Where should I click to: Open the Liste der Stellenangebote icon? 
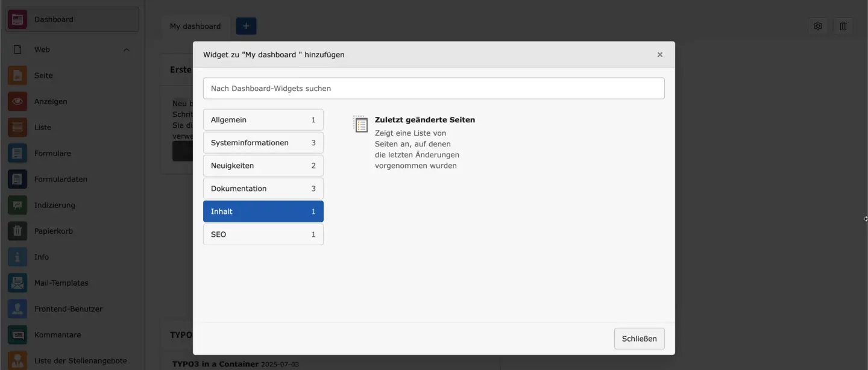(17, 360)
